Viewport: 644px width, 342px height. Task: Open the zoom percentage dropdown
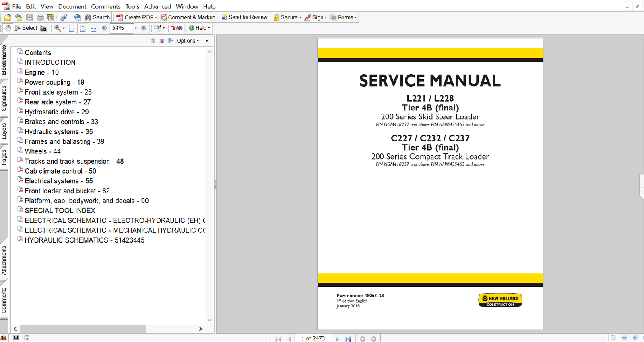[x=136, y=28]
